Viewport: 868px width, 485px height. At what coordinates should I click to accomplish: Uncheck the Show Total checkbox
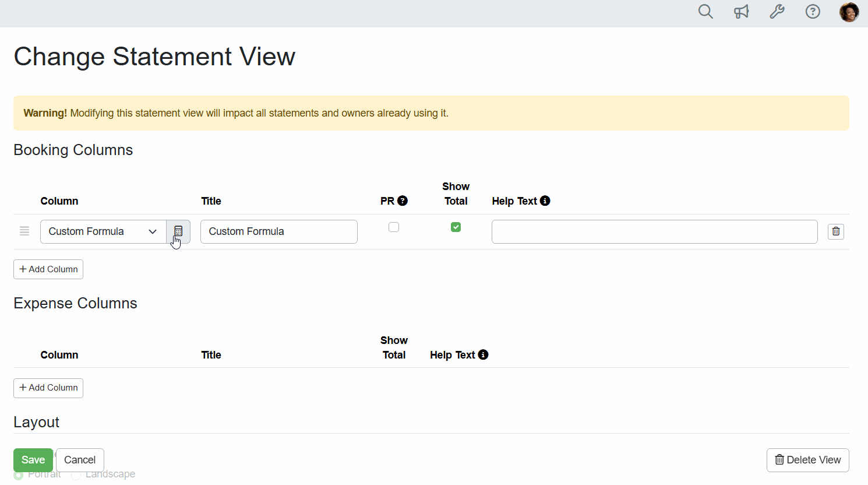click(x=456, y=227)
